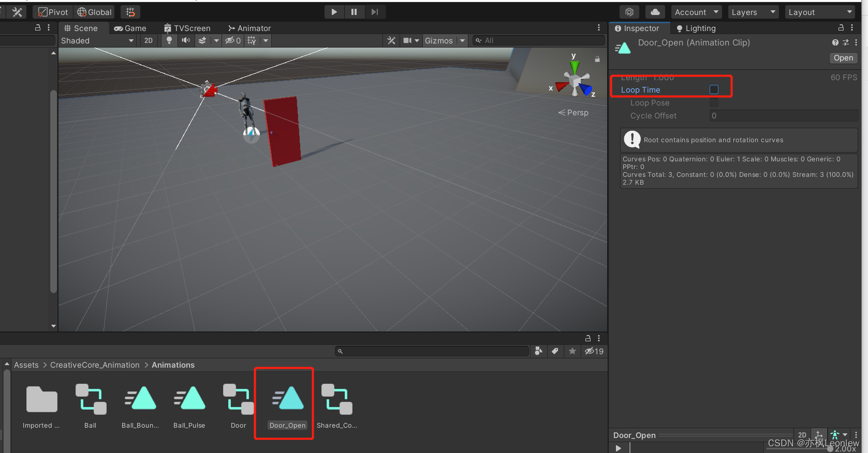Screen dimensions: 868x453
Task: Open the Inspector panel three-dot menu
Action: (852, 28)
